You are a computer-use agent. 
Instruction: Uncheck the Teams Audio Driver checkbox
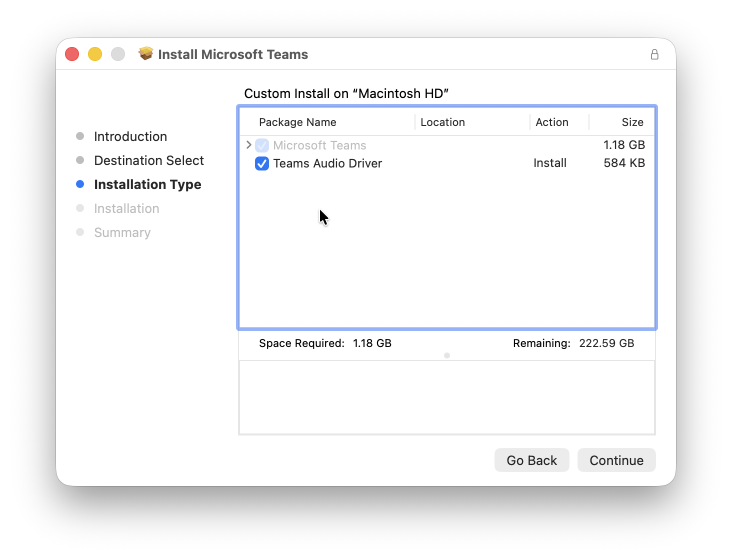[262, 163]
